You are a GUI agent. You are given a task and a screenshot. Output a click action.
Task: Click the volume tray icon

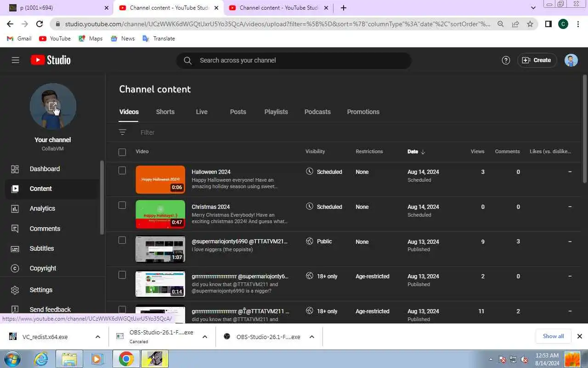pos(525,360)
